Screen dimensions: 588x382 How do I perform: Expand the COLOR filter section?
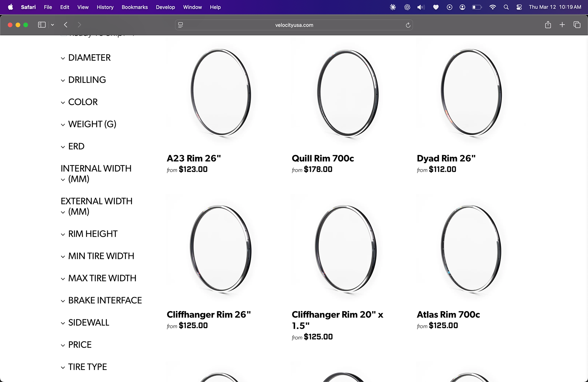(x=83, y=102)
